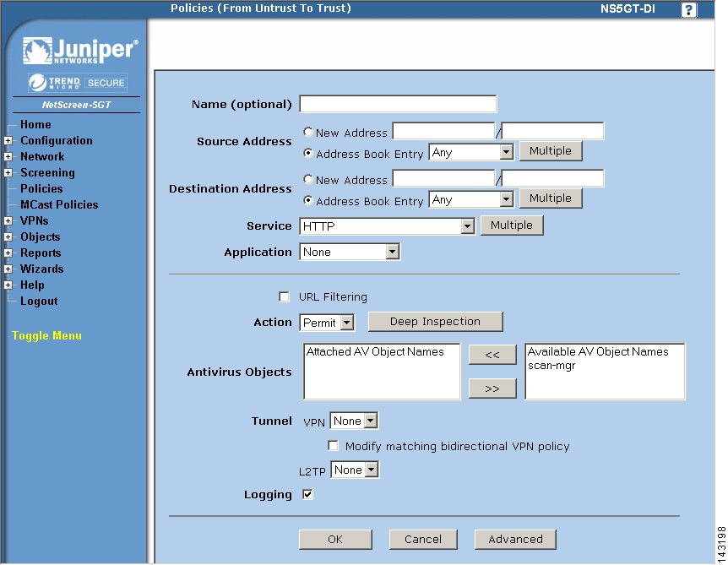
Task: Click the << move-left AV button
Action: point(492,356)
